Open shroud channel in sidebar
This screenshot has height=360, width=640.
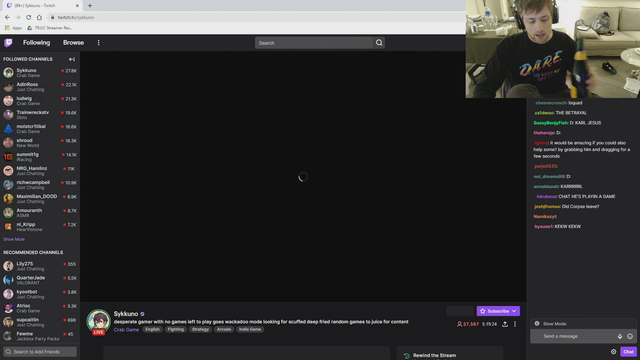(x=40, y=143)
